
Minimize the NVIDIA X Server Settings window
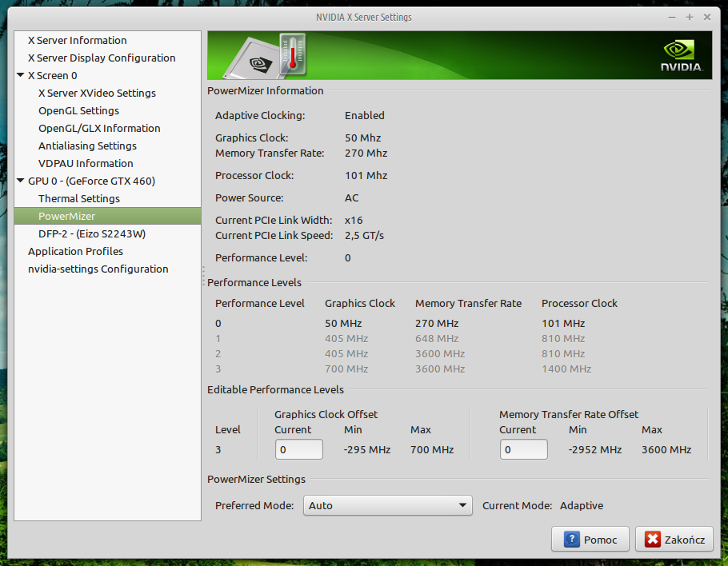[672, 17]
